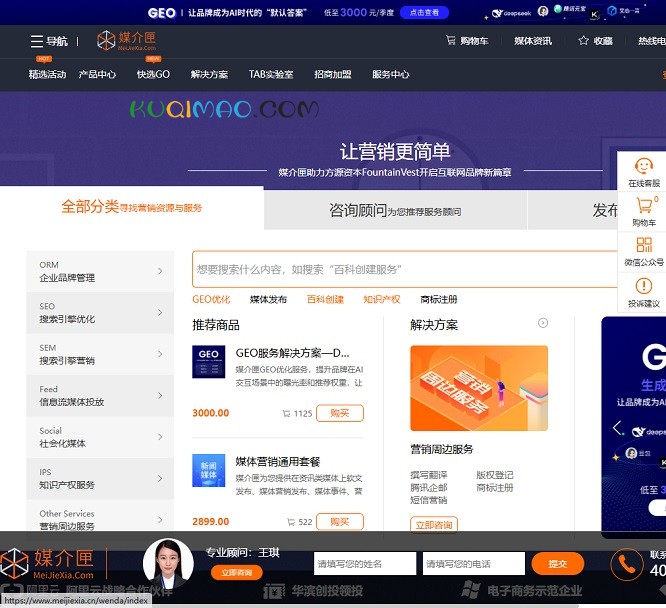Expand the Feed 信息流媒体投放 category
The height and width of the screenshot is (608, 666).
tap(100, 396)
